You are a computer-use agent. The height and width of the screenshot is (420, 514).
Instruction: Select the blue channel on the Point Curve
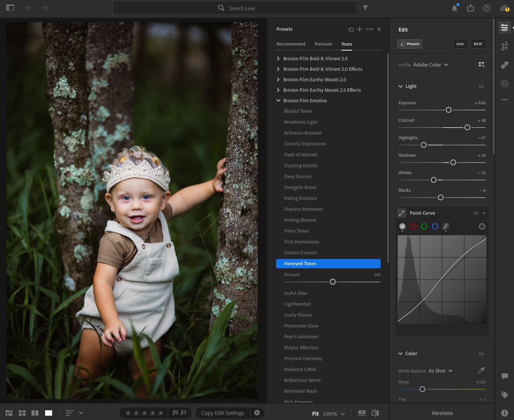point(435,226)
